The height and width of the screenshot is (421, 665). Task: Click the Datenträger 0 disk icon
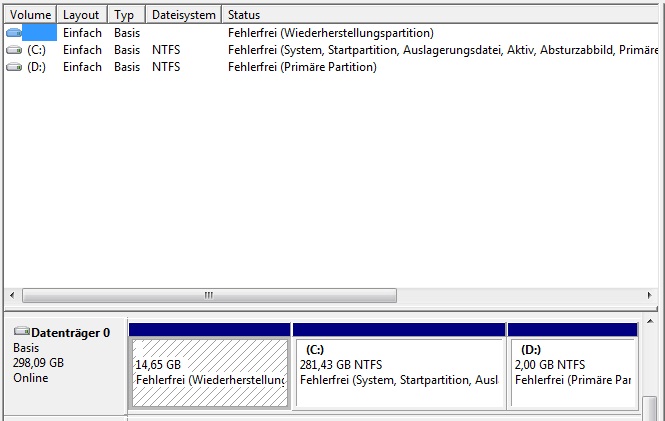click(x=22, y=331)
